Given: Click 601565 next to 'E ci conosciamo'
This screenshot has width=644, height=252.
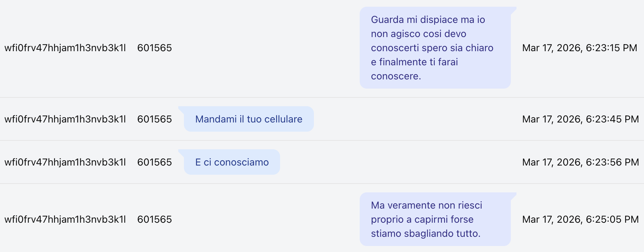Looking at the screenshot, I should click(155, 162).
